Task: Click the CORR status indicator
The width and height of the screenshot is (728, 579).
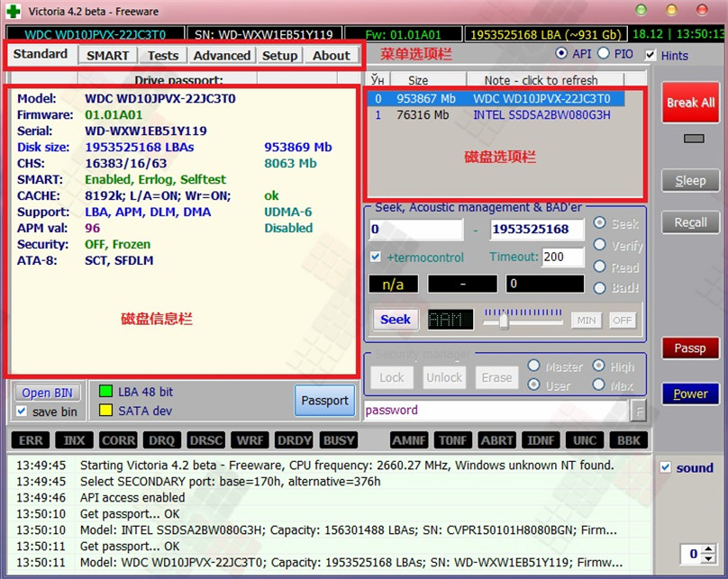Action: 118,440
